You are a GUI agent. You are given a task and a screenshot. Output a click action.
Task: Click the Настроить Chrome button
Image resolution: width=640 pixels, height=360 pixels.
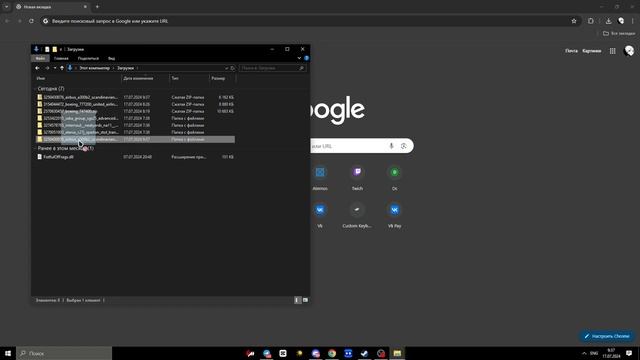click(x=607, y=336)
